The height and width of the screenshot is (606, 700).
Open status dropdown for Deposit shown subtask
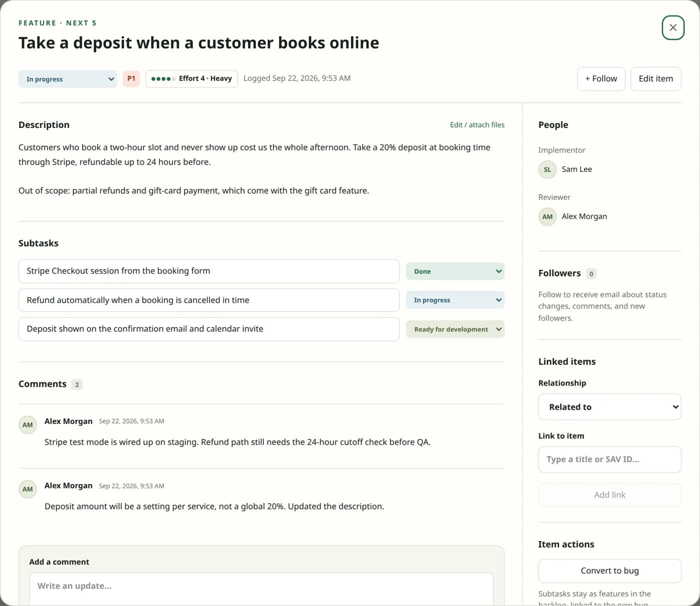455,329
